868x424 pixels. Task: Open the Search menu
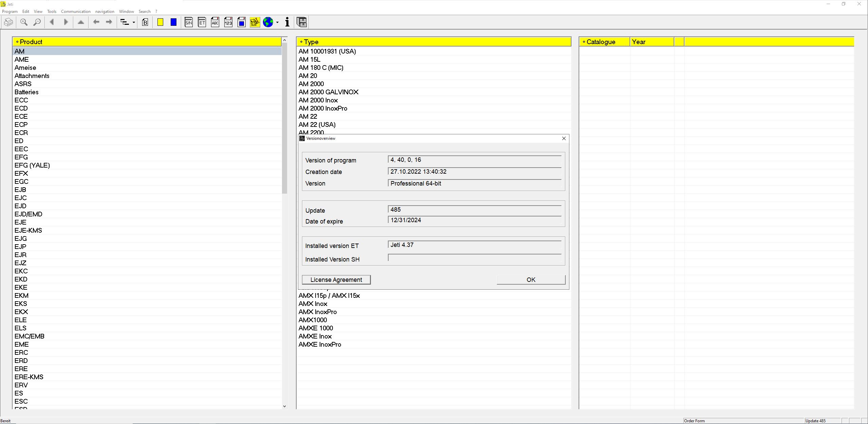click(145, 12)
